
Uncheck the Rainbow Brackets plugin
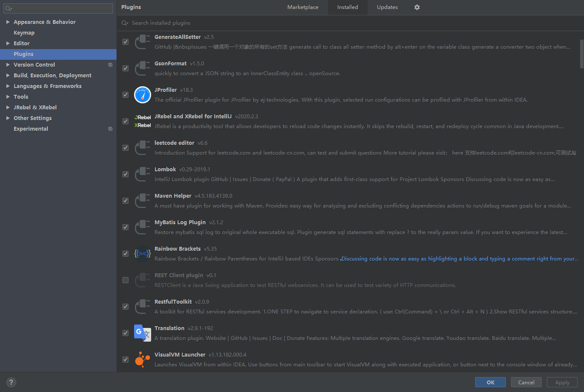[126, 254]
